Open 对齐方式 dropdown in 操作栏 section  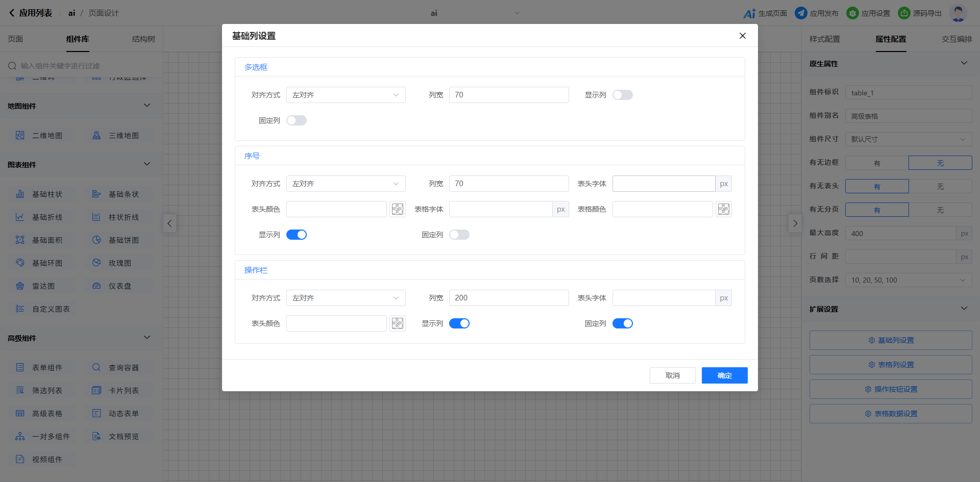coord(346,298)
